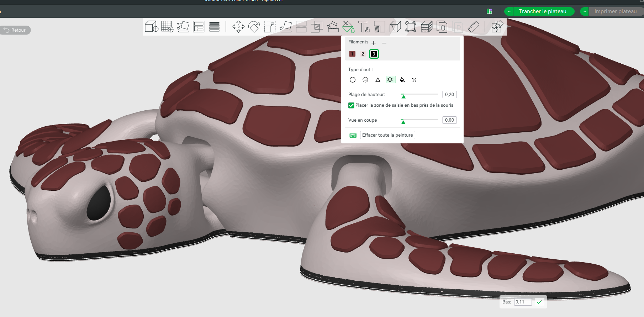Click the Retour back button

click(x=15, y=30)
